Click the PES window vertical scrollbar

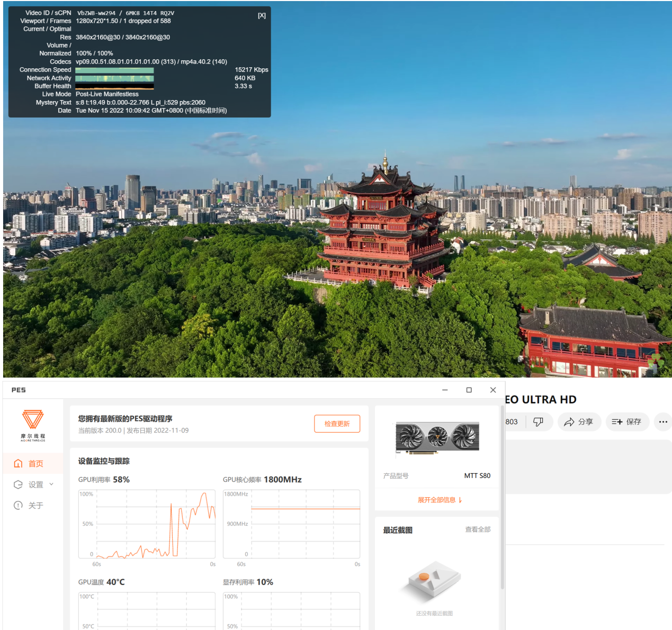tap(502, 498)
